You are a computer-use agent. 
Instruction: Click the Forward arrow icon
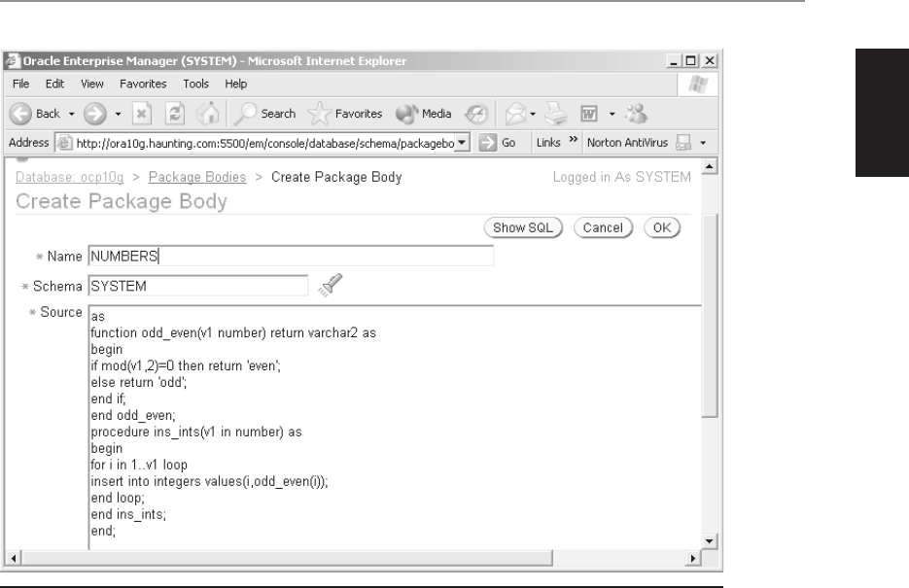pos(95,114)
